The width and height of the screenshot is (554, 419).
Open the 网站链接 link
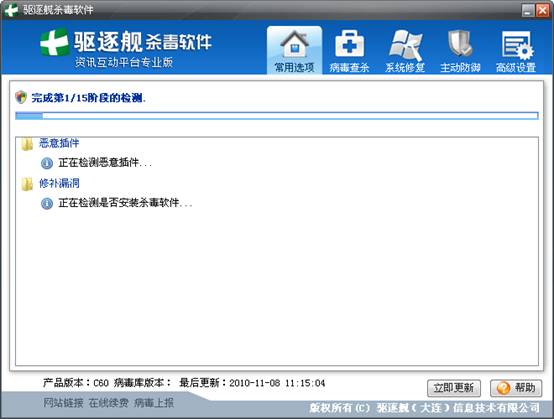click(x=63, y=403)
